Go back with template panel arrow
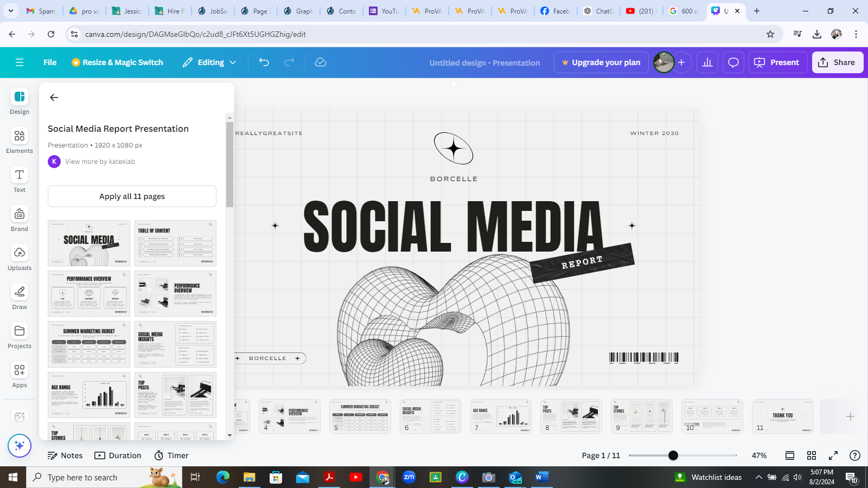The width and height of the screenshot is (868, 488). 54,98
